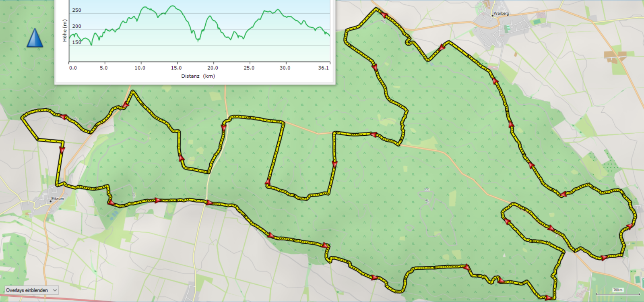Select the 36.1 end distance label
644x302 pixels.
point(323,68)
